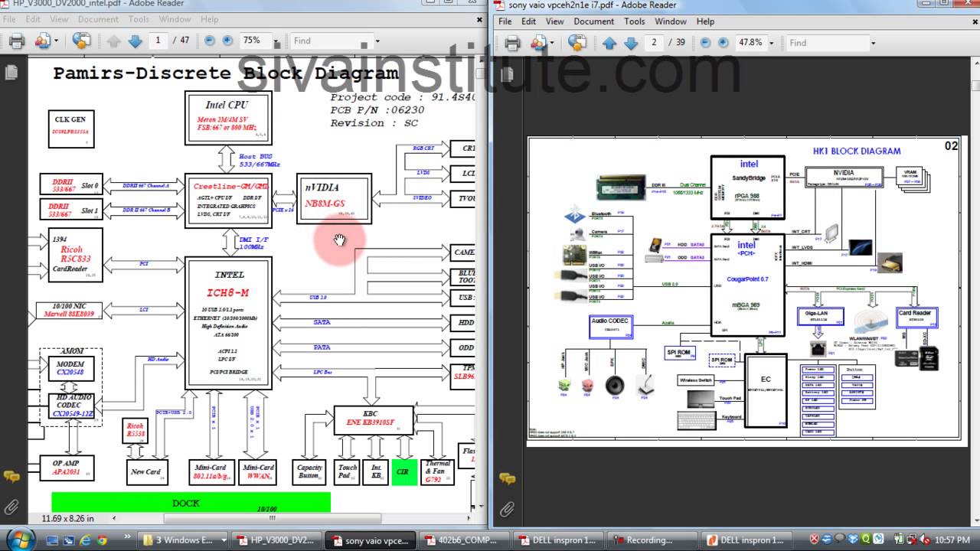Viewport: 980px width, 551px height.
Task: Open the Edit menu in the Sony Vaio window
Action: [x=529, y=21]
